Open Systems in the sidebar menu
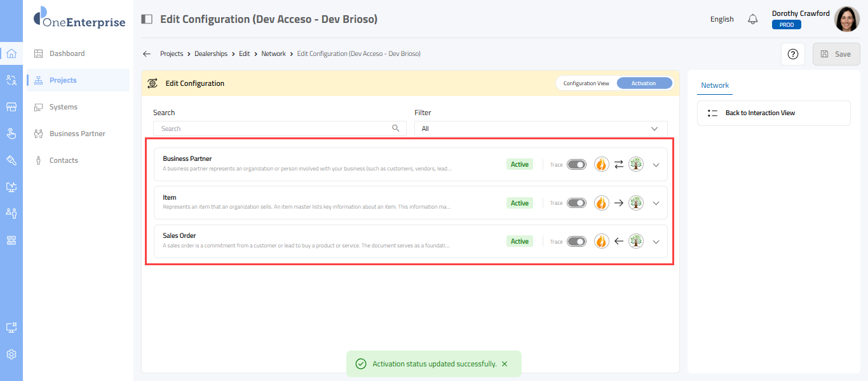This screenshot has width=868, height=381. [64, 107]
